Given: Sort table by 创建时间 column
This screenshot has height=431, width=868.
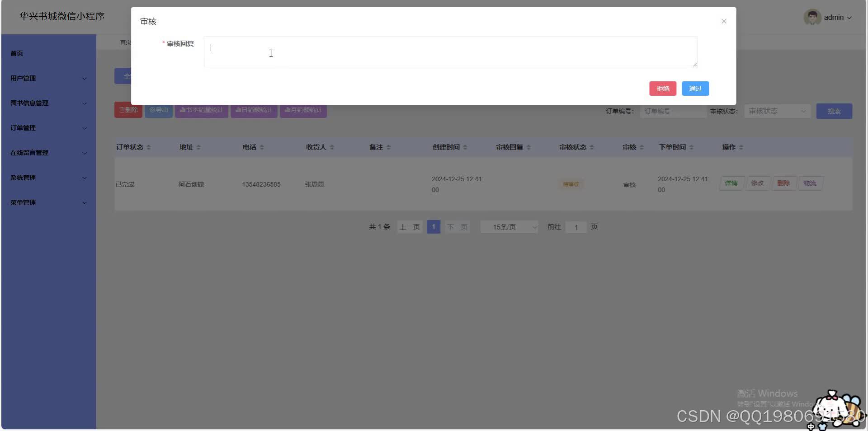Looking at the screenshot, I should pyautogui.click(x=447, y=147).
